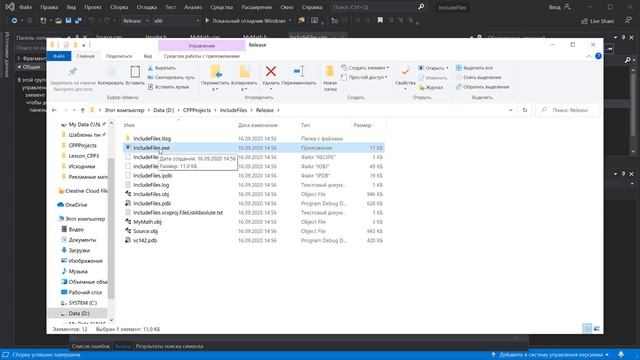Switch to large icons view in Explorer corner
This screenshot has height=360, width=640.
tap(597, 328)
